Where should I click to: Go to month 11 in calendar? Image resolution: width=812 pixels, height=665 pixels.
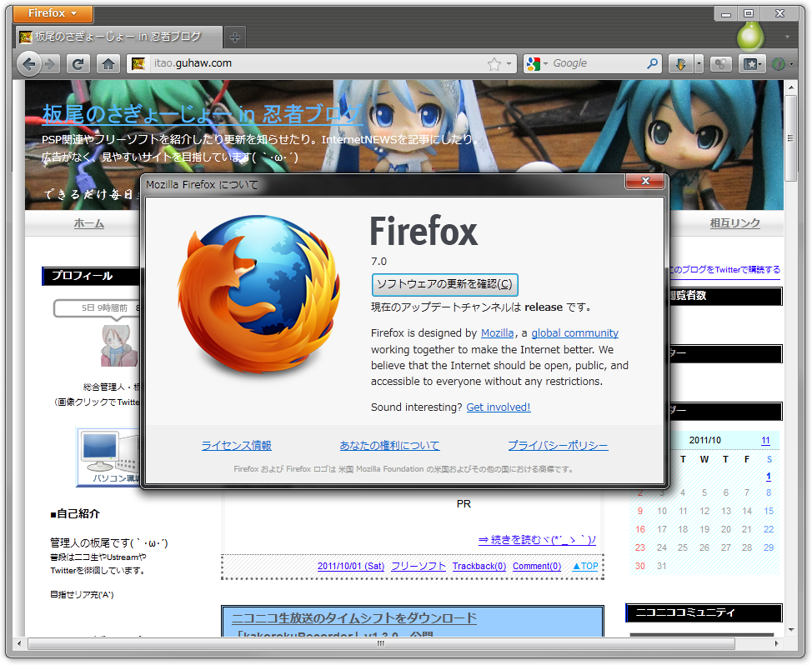pyautogui.click(x=765, y=440)
